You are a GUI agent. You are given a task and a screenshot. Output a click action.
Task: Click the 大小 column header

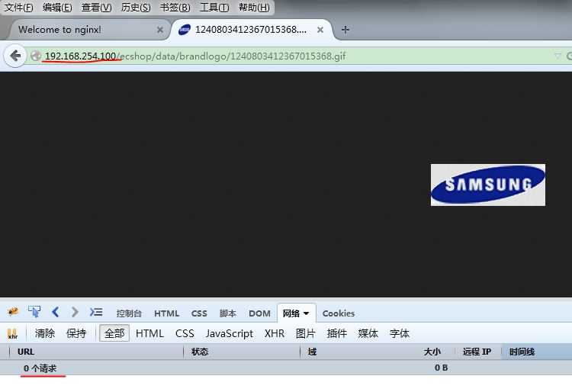pyautogui.click(x=432, y=352)
